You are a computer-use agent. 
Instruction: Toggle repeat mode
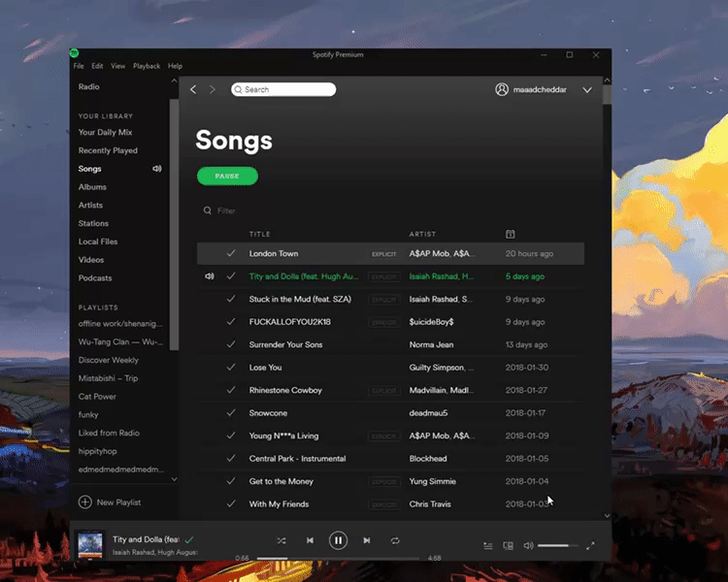click(395, 540)
